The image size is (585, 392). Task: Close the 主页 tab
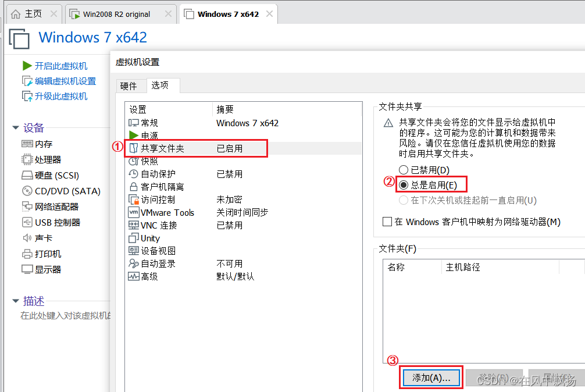[x=53, y=14]
